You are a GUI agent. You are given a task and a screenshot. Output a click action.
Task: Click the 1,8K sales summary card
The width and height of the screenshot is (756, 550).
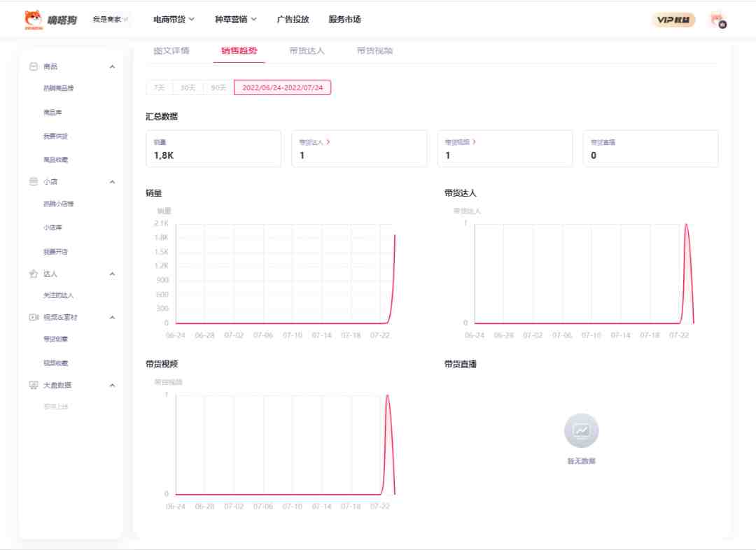213,148
